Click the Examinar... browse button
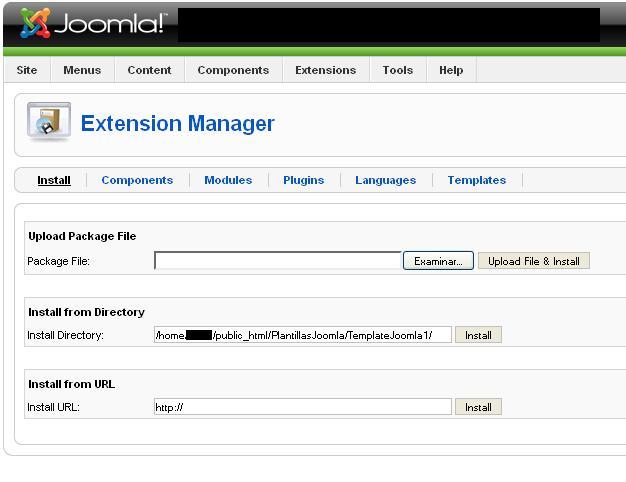Screen dimensions: 626x482 (438, 261)
